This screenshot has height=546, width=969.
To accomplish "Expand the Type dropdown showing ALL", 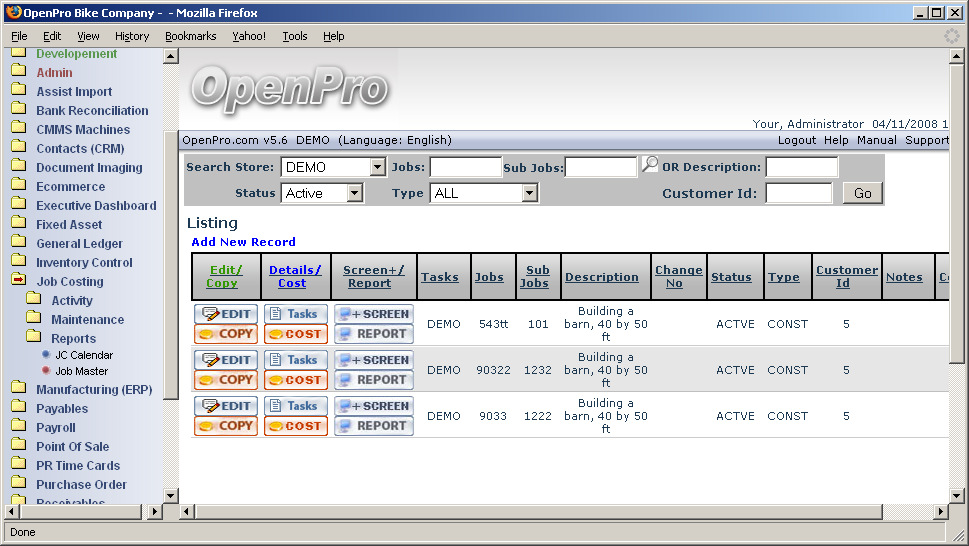I will (x=529, y=193).
